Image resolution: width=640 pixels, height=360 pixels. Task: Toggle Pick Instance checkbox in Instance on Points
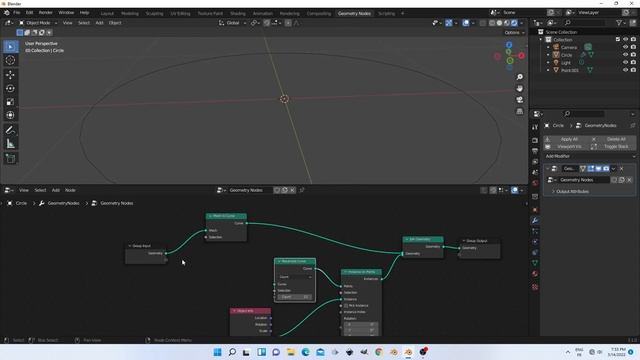click(x=346, y=305)
